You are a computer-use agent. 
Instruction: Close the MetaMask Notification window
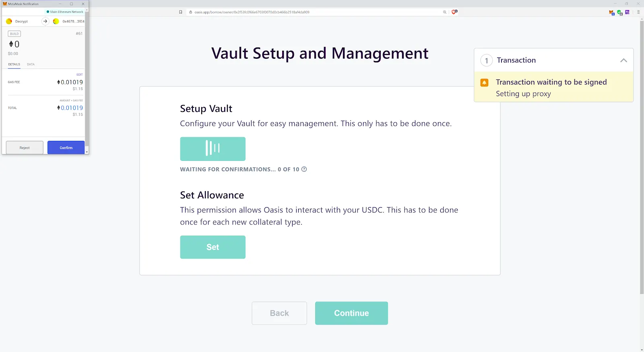(x=83, y=4)
